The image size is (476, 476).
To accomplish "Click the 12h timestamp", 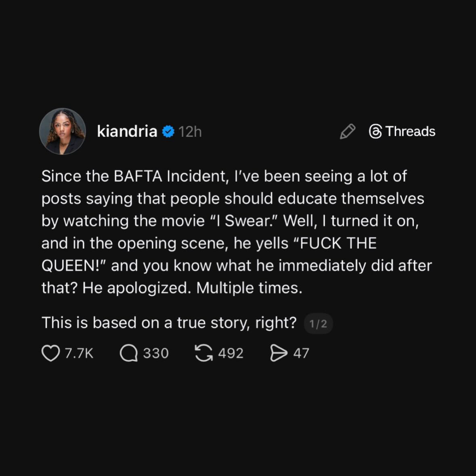I will pyautogui.click(x=190, y=132).
